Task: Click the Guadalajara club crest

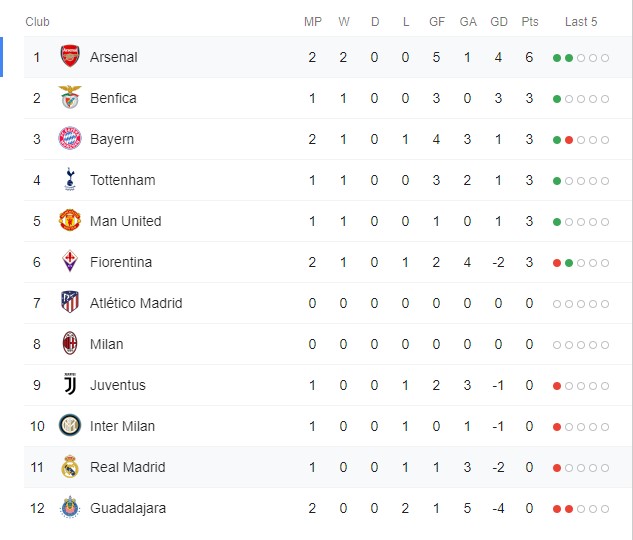Action: pos(70,507)
